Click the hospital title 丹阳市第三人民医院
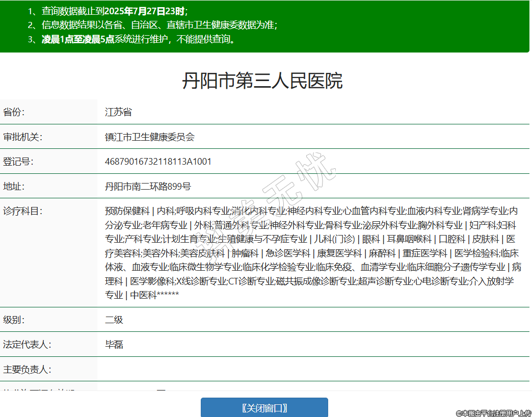Image resolution: width=532 pixels, height=417 pixels. [x=262, y=81]
